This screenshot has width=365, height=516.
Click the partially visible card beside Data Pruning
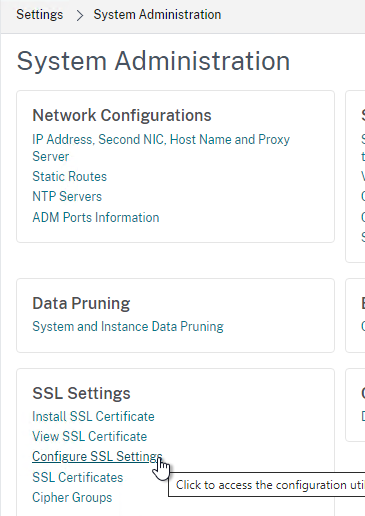coord(355,315)
